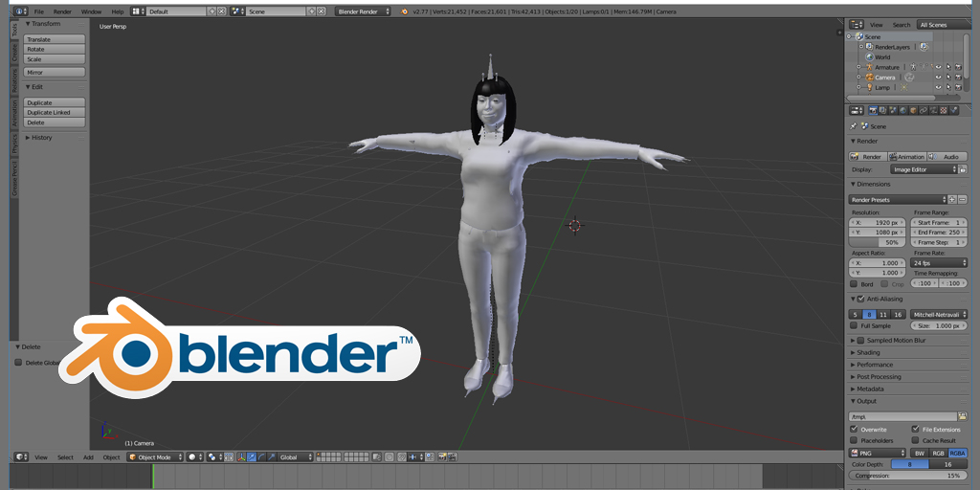This screenshot has height=490, width=980.
Task: Uncheck the Overwrite checkbox
Action: pos(855,430)
